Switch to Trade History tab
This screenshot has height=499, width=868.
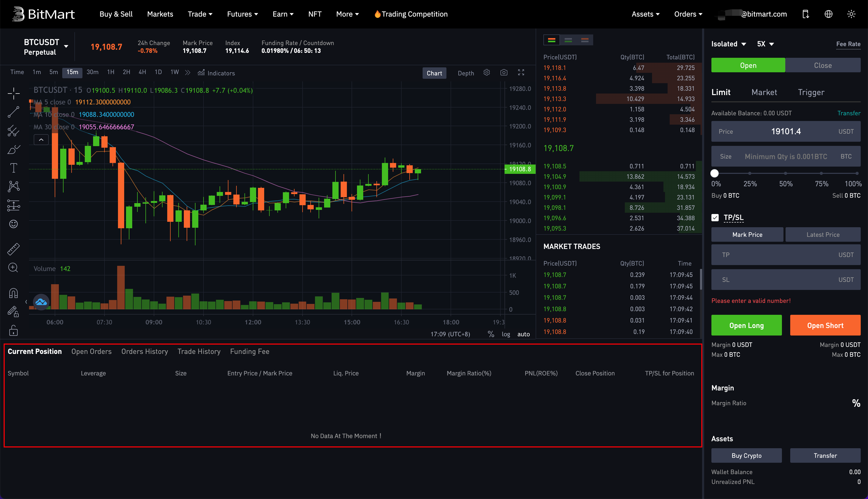coord(199,351)
